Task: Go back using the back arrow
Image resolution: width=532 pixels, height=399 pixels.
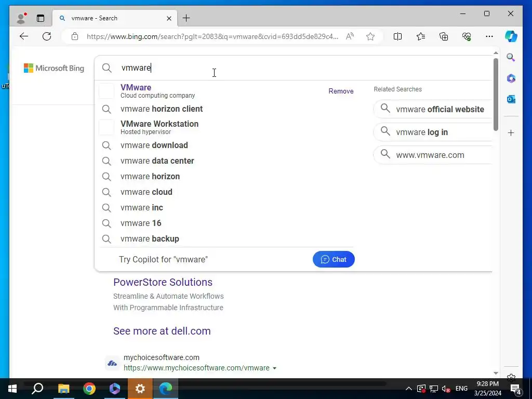Action: click(x=24, y=36)
